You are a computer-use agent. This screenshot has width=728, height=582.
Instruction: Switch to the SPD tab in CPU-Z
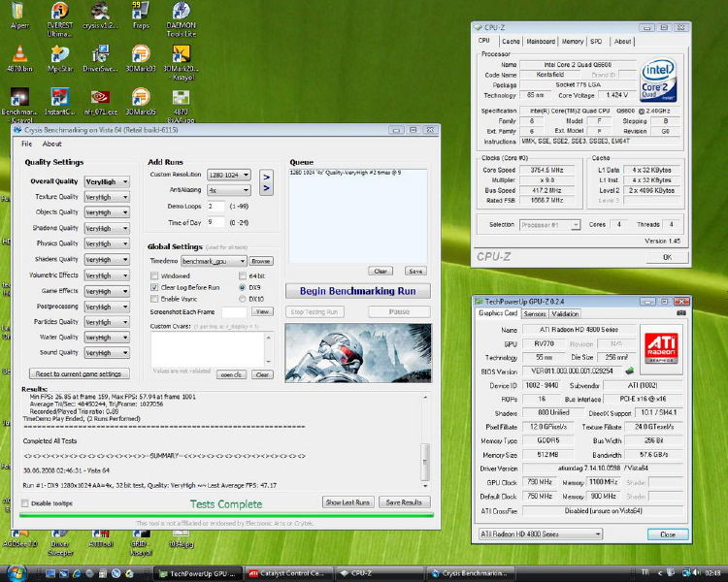596,42
